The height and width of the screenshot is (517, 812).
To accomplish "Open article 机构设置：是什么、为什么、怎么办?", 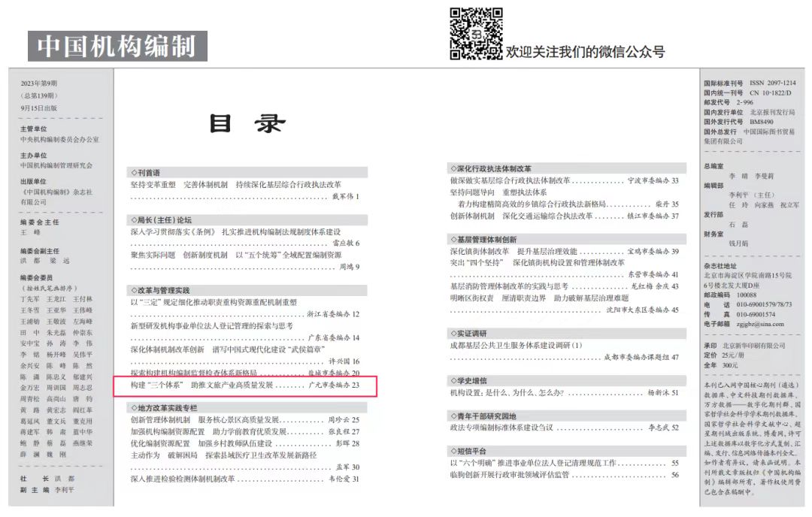I will coord(507,393).
